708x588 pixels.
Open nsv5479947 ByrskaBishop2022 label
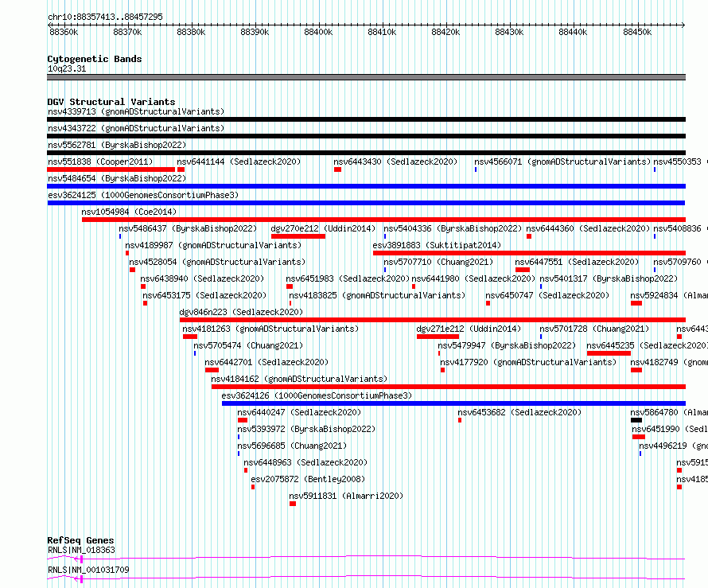tap(507, 345)
